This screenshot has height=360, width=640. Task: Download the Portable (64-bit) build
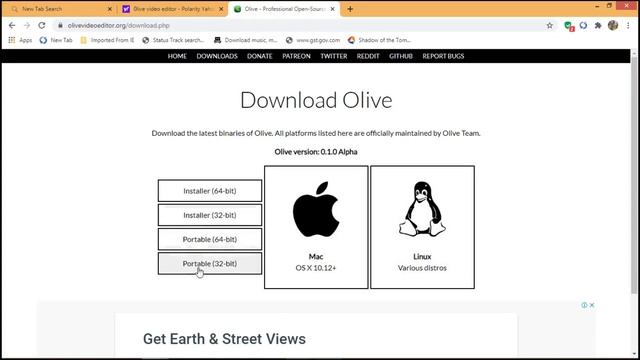click(x=210, y=239)
